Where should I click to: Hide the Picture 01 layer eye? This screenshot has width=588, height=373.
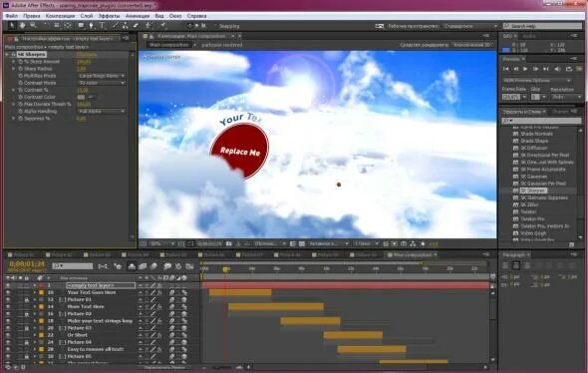pyautogui.click(x=8, y=299)
